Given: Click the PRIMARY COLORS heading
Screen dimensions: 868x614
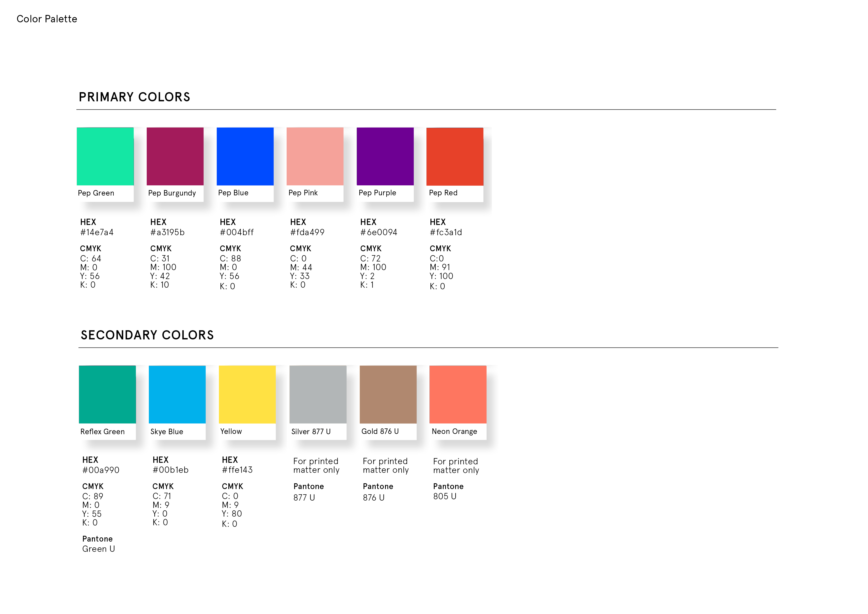Looking at the screenshot, I should click(x=134, y=97).
